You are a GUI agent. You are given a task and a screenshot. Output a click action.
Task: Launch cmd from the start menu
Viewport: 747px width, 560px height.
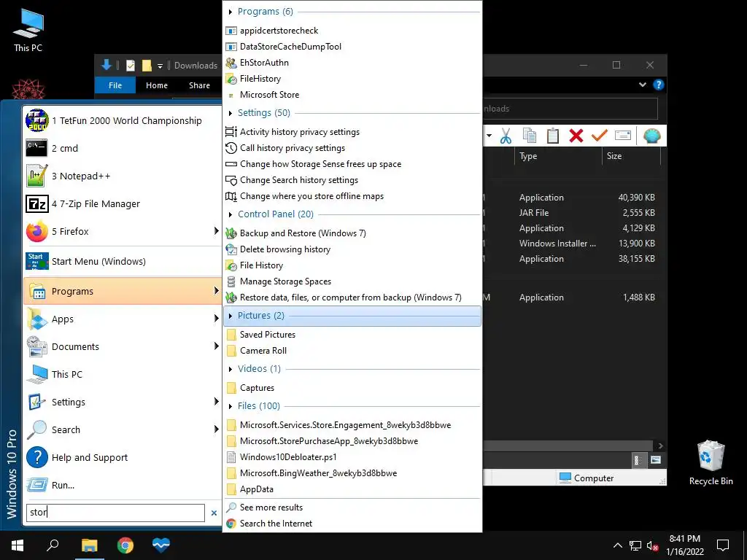click(x=122, y=148)
